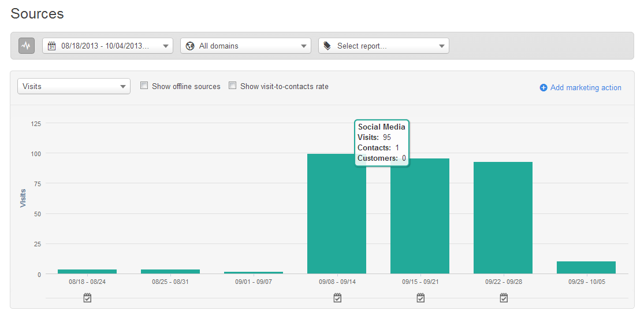
Task: Open the All domains dropdown
Action: click(245, 46)
